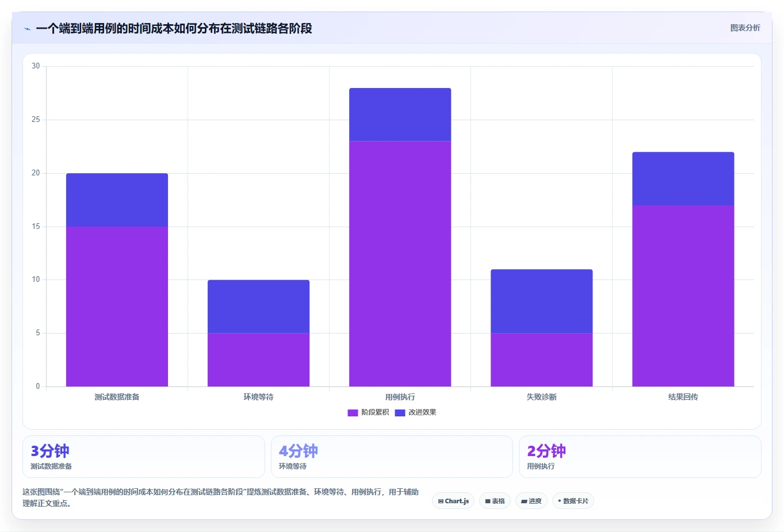Click 测试数据准备 caption under 3分钟
Screen dimensions: 784x532
coord(51,466)
